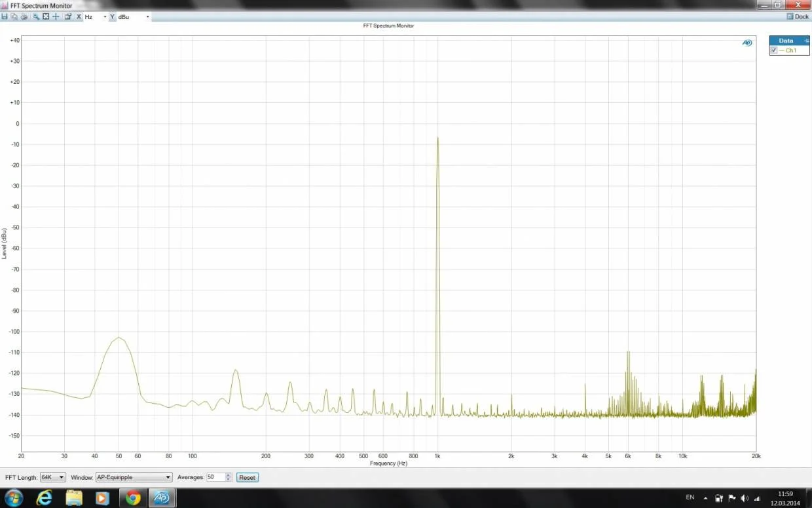
Task: Show hidden system tray icons
Action: pyautogui.click(x=705, y=499)
